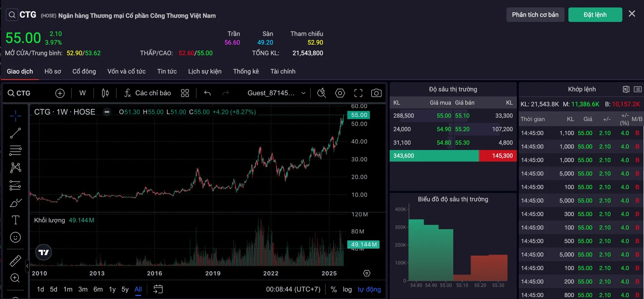The height and width of the screenshot is (299, 644).
Task: Select the text annotation tool
Action: coord(15,220)
